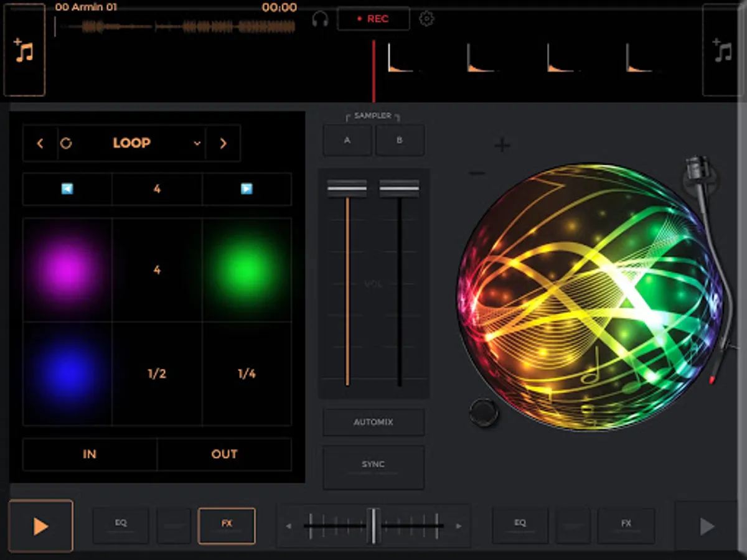The image size is (747, 560).
Task: Tap the left deck add music icon
Action: pos(24,50)
